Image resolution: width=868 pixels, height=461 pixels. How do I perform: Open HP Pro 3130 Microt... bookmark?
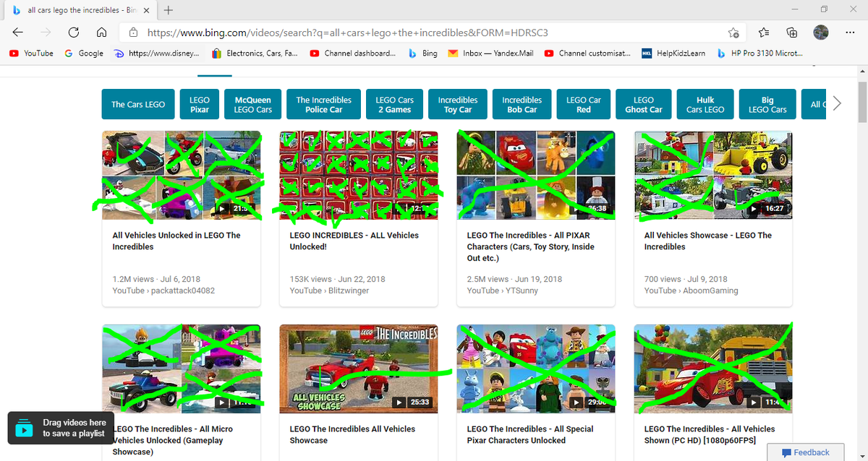[759, 53]
